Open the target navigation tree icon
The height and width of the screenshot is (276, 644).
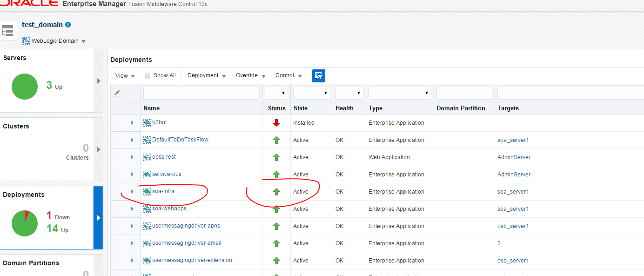[8, 31]
